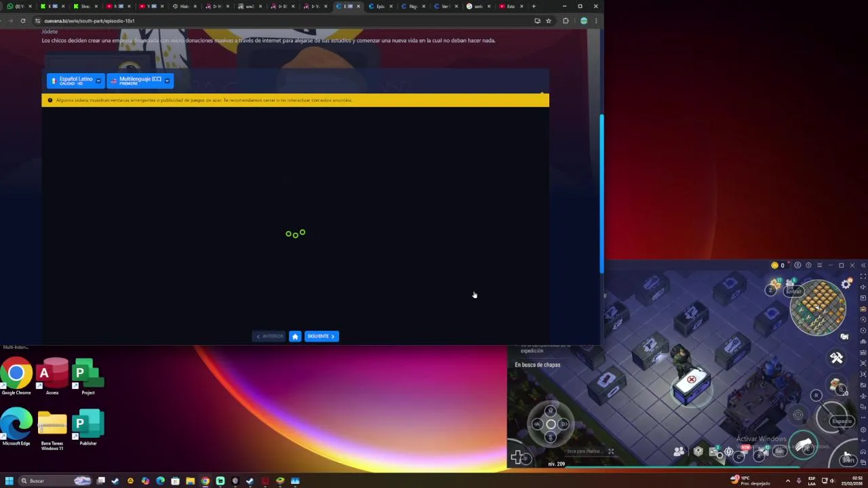Open the Multilenguaje [CC] dropdown
Screen dimensions: 868x488
click(x=140, y=81)
